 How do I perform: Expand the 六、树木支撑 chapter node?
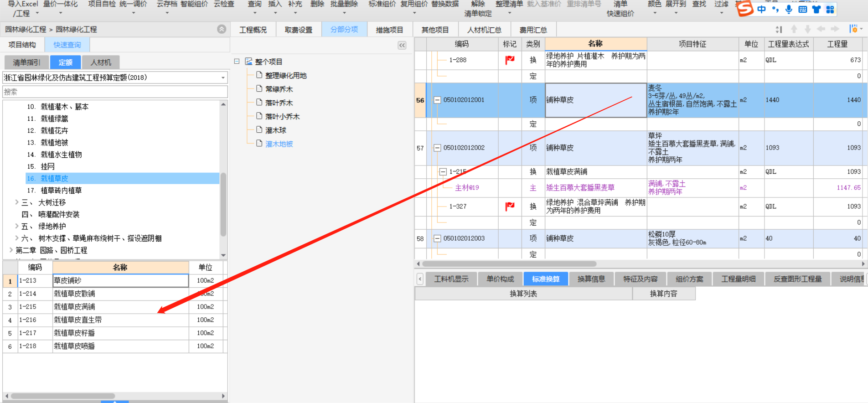coord(17,238)
